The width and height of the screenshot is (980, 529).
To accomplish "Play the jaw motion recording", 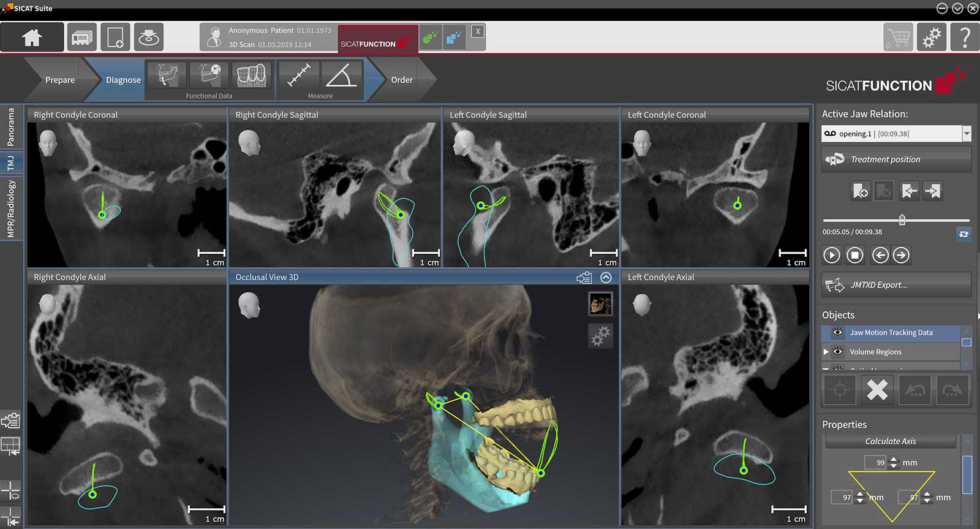I will tap(832, 255).
